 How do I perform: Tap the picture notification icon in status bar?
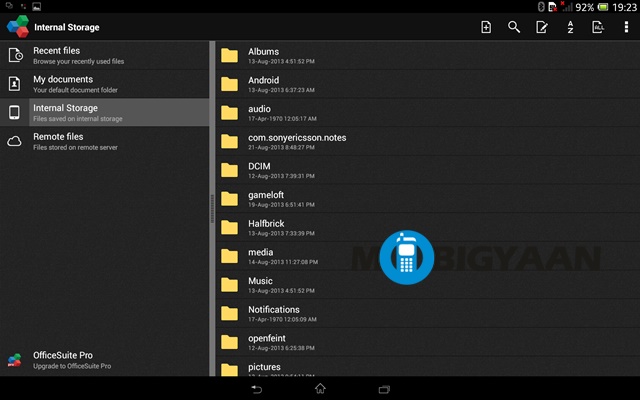37,7
